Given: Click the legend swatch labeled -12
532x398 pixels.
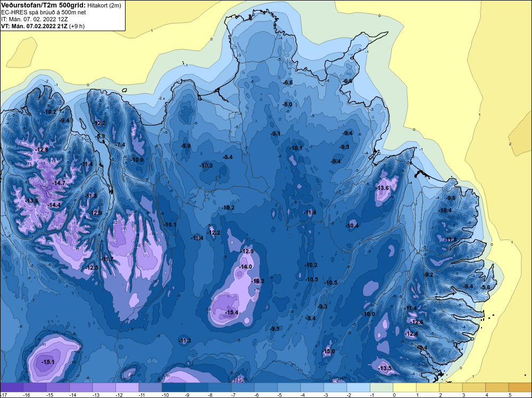Looking at the screenshot, I should [127, 387].
